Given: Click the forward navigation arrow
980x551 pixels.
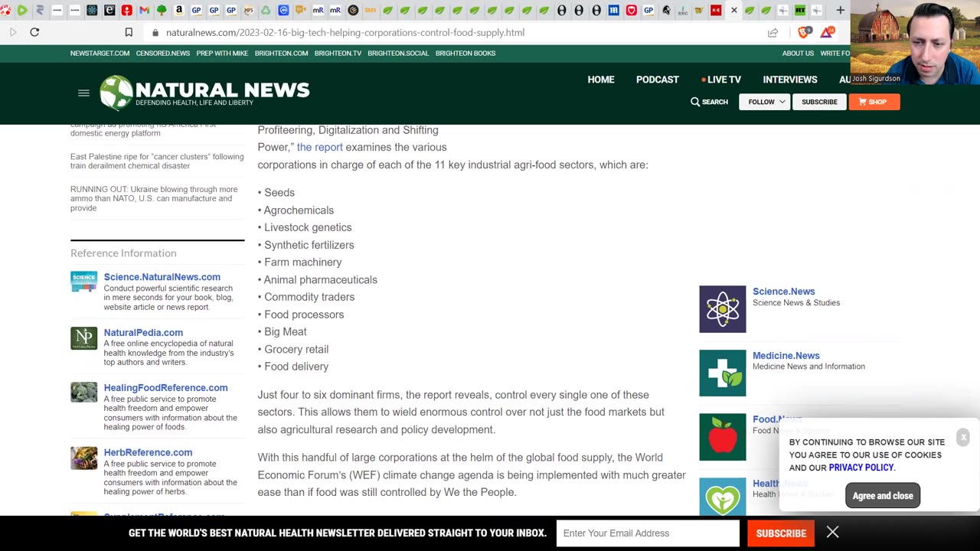Looking at the screenshot, I should (x=13, y=32).
